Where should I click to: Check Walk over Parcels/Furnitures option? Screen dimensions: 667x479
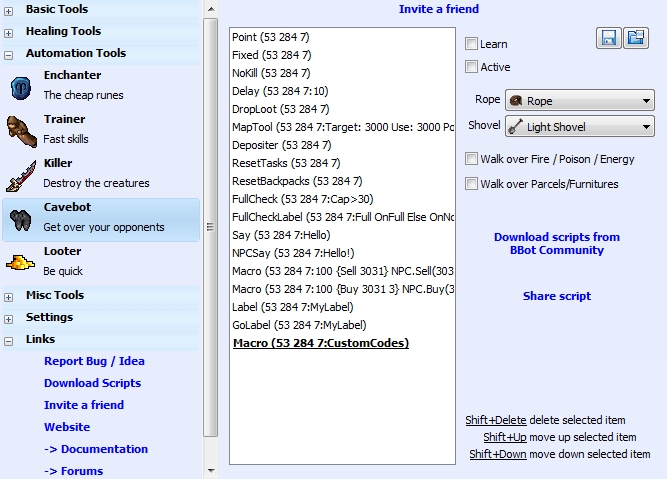(472, 184)
